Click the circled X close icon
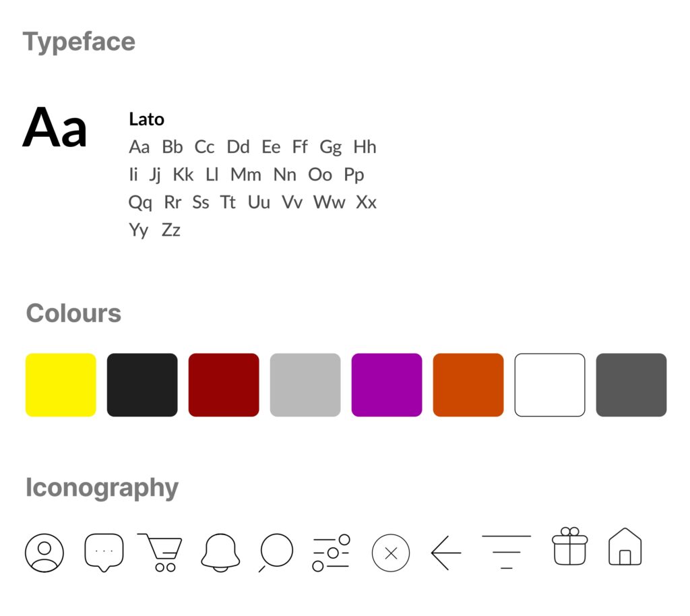Image resolution: width=690 pixels, height=616 pixels. [x=391, y=553]
